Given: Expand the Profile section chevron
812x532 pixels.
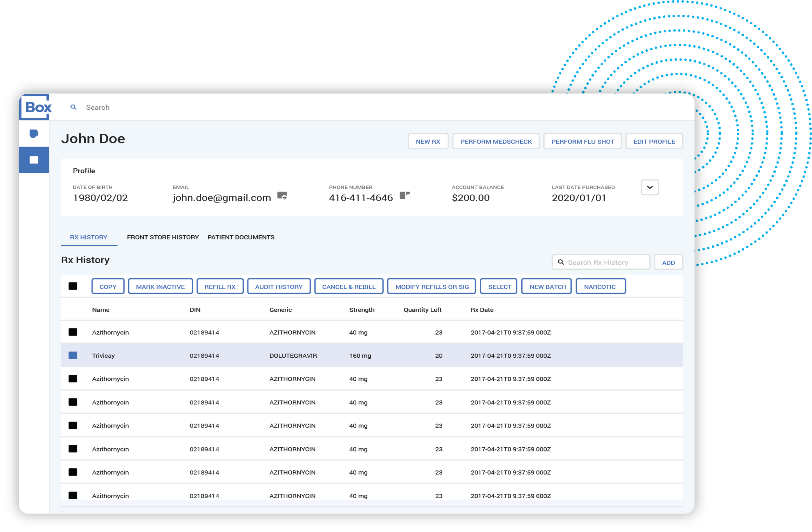Looking at the screenshot, I should (650, 187).
